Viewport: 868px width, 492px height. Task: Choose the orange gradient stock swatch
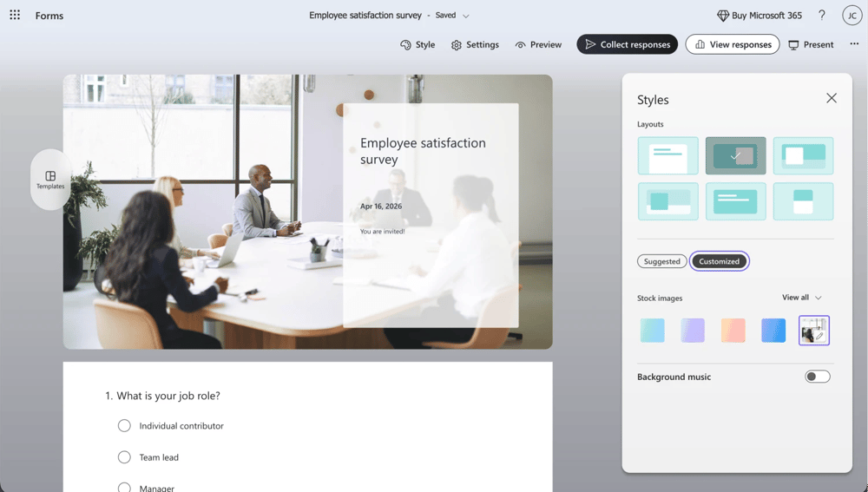(733, 331)
